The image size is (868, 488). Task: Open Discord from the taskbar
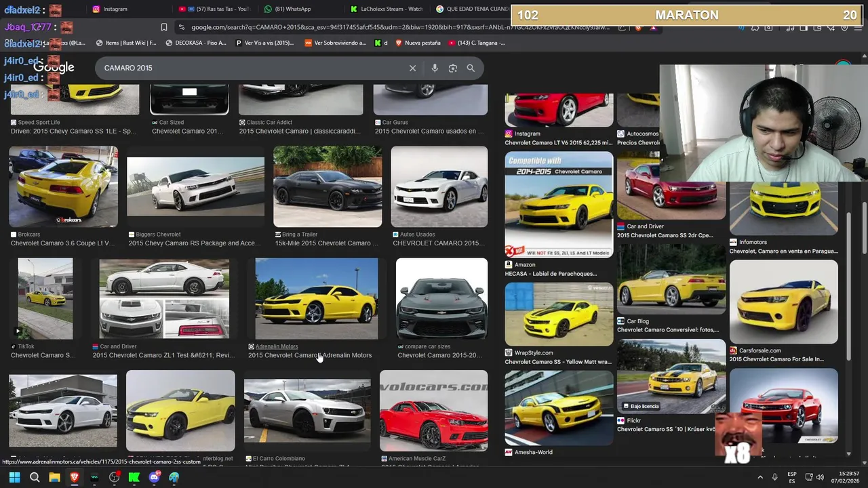click(x=154, y=477)
